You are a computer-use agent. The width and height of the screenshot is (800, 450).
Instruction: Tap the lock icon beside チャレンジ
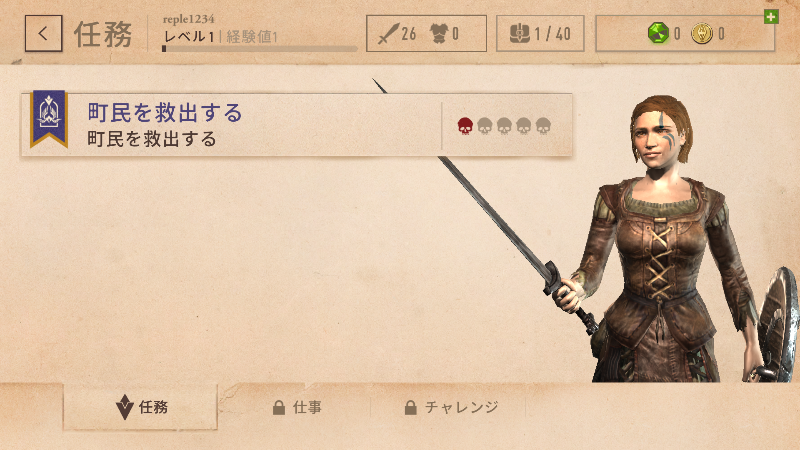410,407
